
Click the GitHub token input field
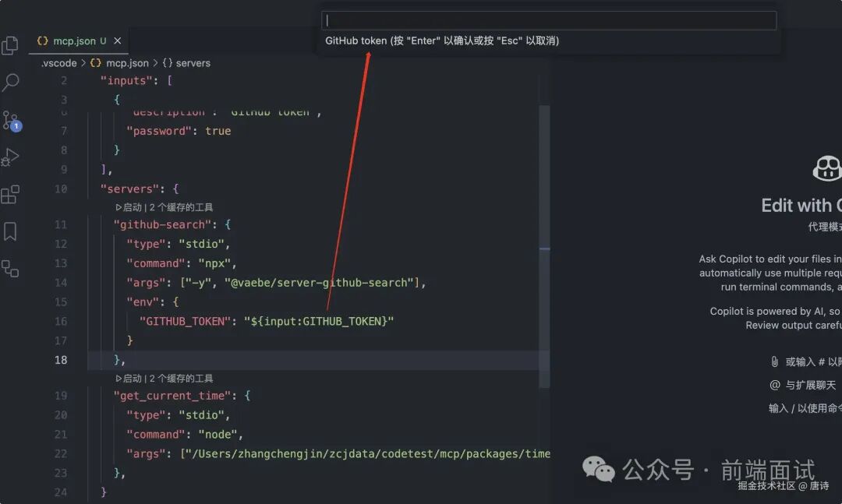[549, 20]
